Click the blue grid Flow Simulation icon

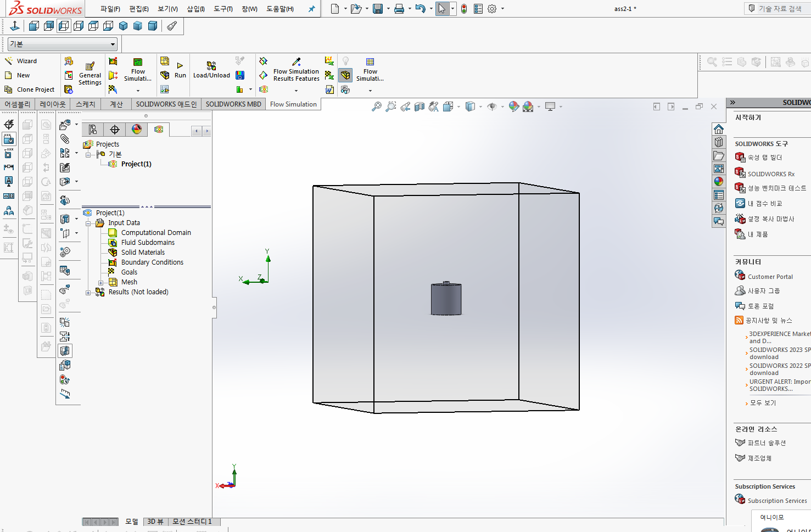(370, 61)
